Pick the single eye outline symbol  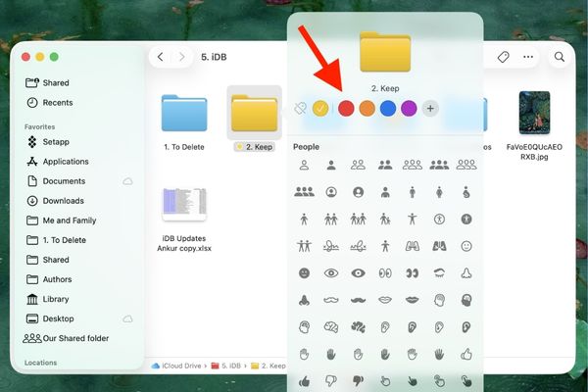point(331,273)
